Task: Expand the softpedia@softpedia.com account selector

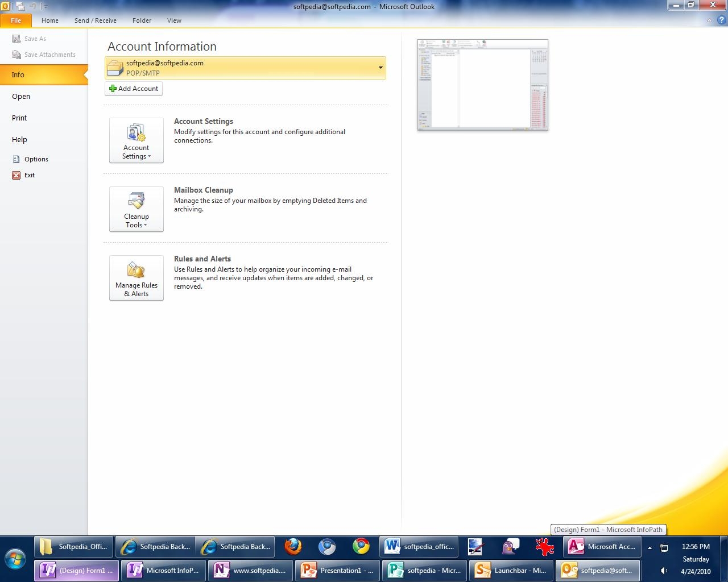Action: point(380,68)
